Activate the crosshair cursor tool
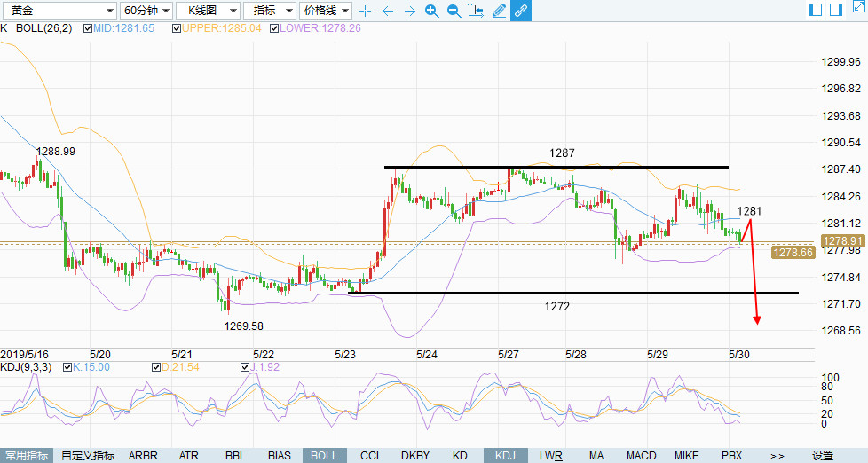 (365, 11)
